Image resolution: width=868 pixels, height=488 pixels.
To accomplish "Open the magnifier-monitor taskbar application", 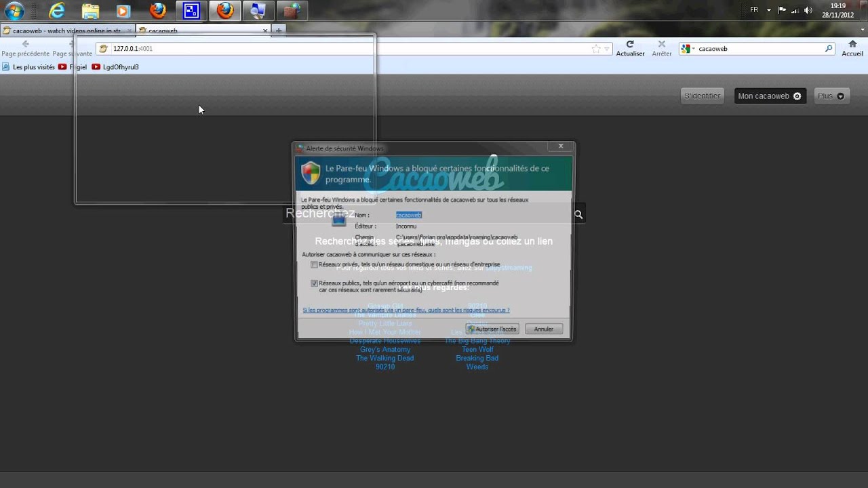I will (258, 10).
